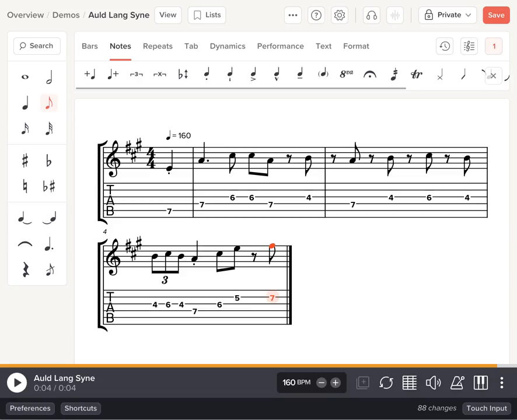Select the tie symbol
Screen dimensions: 517x420
25,244
